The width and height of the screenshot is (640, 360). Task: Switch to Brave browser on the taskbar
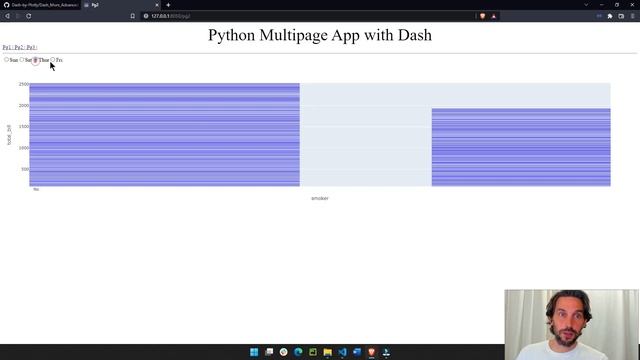[371, 352]
